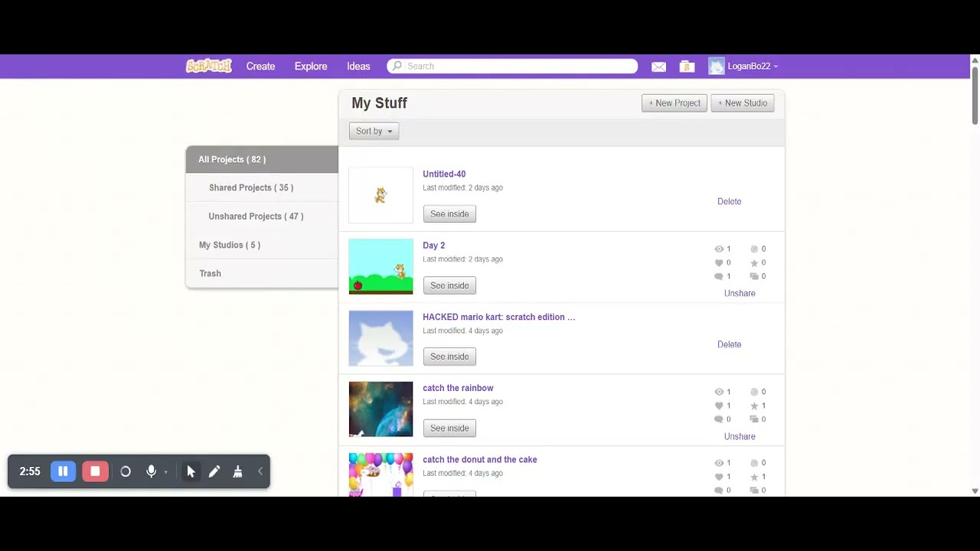The width and height of the screenshot is (980, 551).
Task: Focus the Search input field
Action: click(512, 67)
